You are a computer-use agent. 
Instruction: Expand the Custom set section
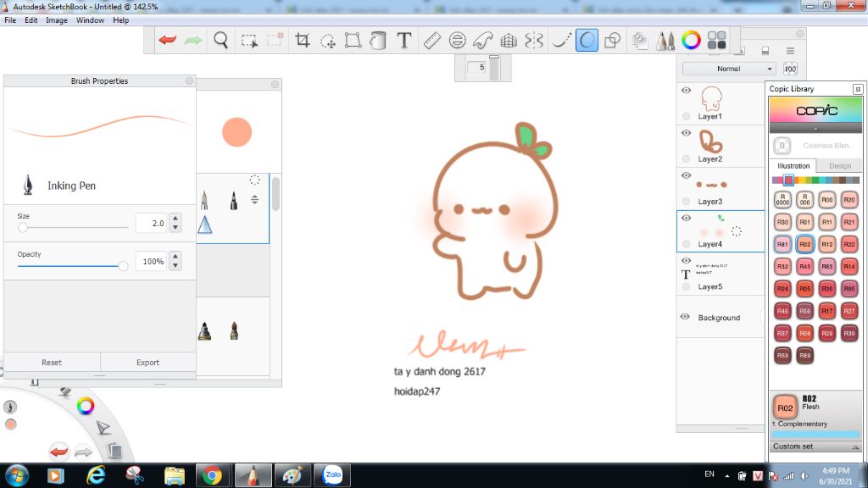coord(815,446)
